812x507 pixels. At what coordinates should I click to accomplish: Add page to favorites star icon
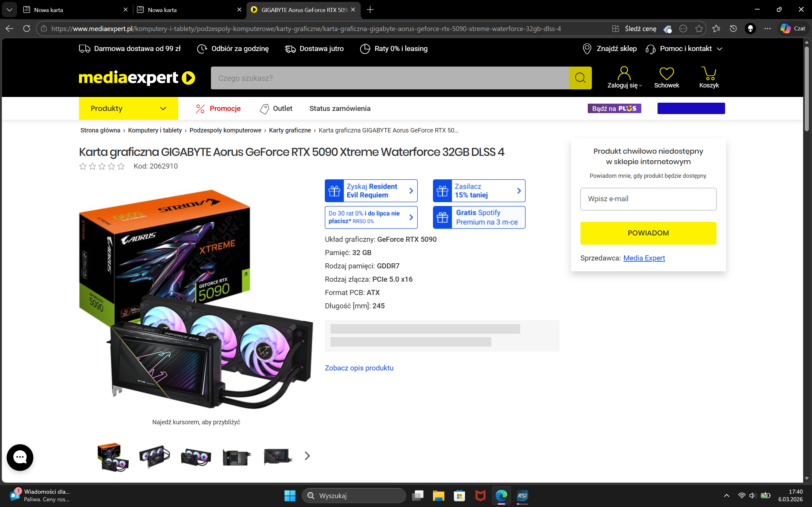click(x=699, y=29)
